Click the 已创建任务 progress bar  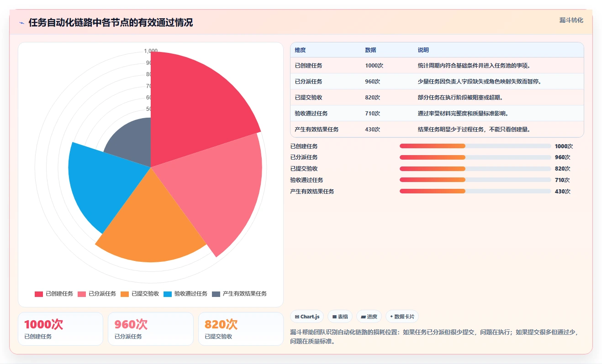point(475,146)
